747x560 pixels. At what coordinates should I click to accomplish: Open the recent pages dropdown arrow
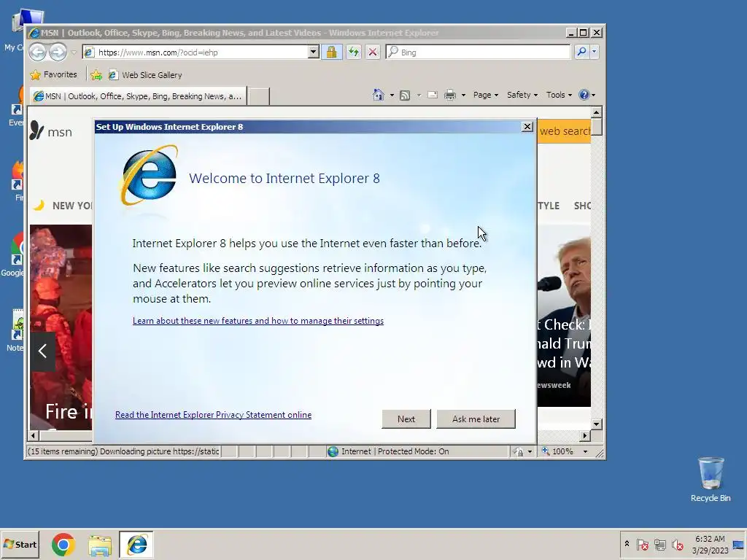74,52
